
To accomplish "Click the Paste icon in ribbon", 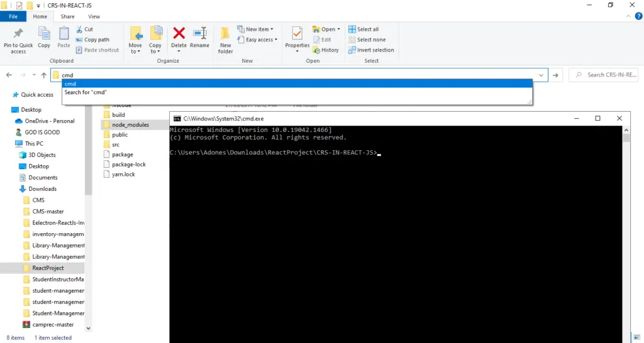I will 64,34.
